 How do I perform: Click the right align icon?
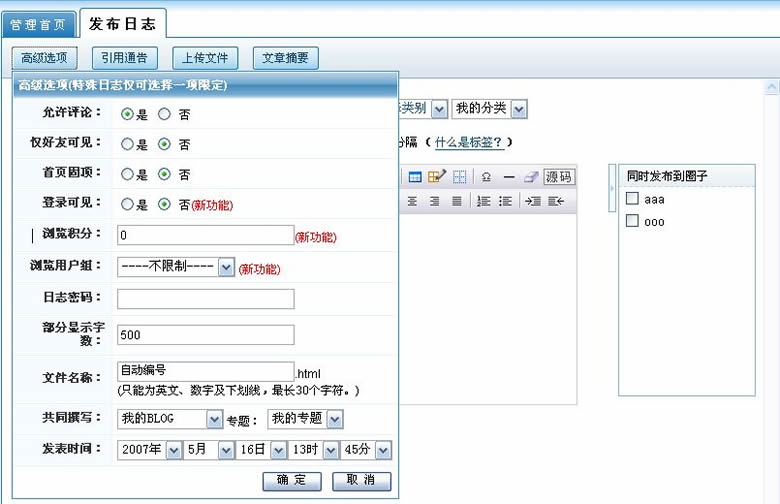[x=434, y=201]
